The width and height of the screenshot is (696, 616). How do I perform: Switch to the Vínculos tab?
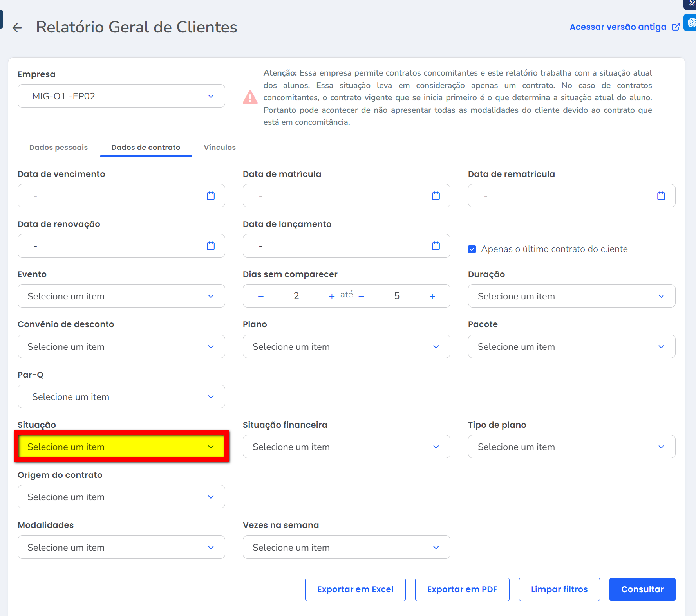click(220, 148)
